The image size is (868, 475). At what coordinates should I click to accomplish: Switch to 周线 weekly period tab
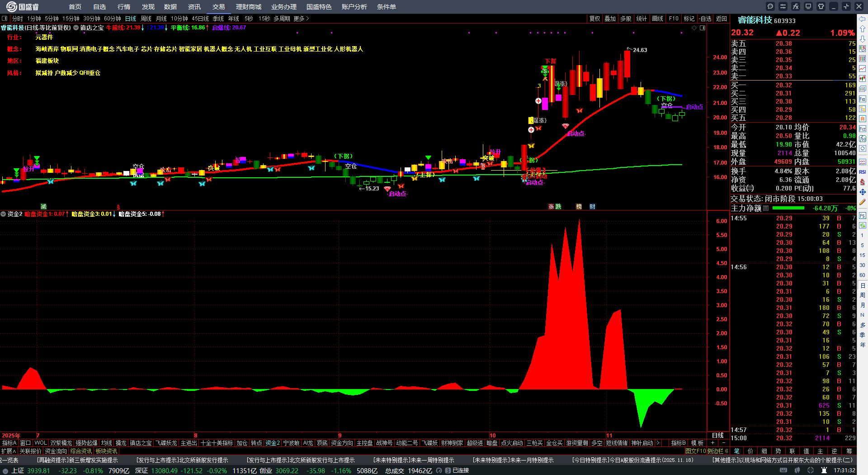pyautogui.click(x=146, y=19)
